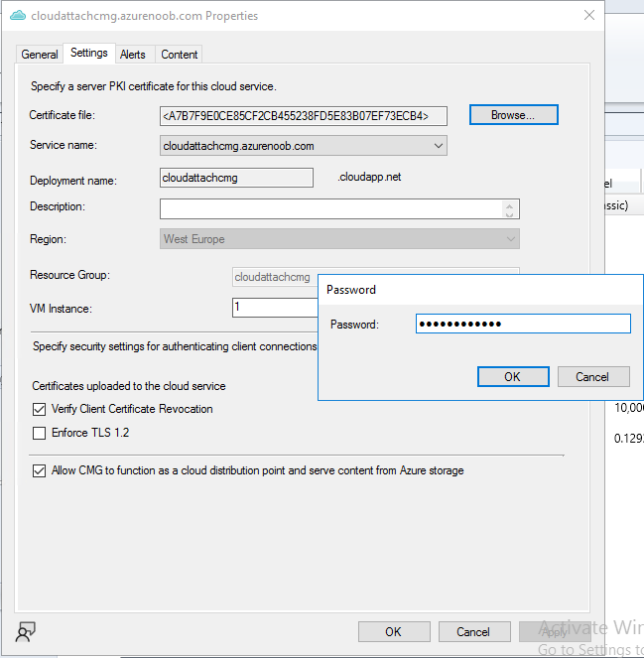Click the Deployment name field
Viewport: 644px width, 658px height.
(x=236, y=178)
